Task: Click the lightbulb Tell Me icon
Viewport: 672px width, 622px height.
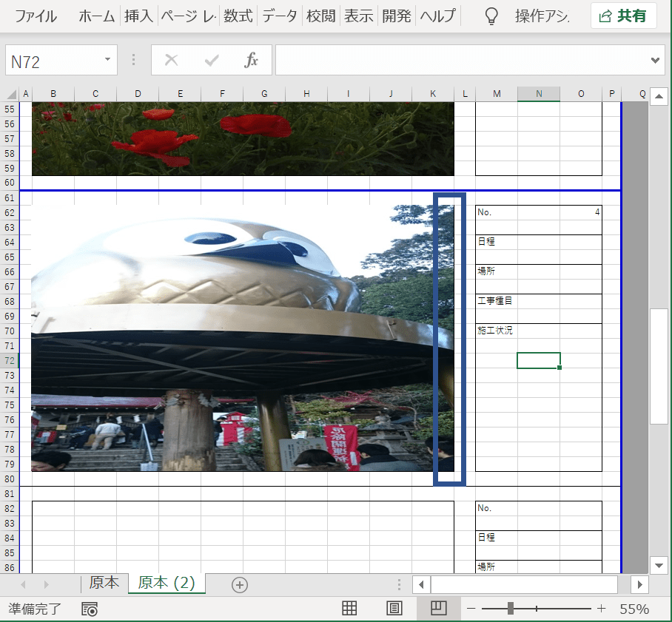Action: click(x=491, y=16)
